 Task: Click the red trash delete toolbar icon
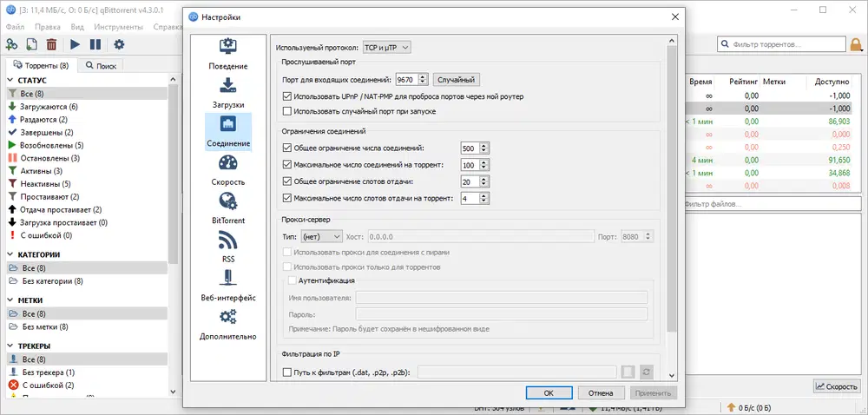pyautogui.click(x=51, y=44)
